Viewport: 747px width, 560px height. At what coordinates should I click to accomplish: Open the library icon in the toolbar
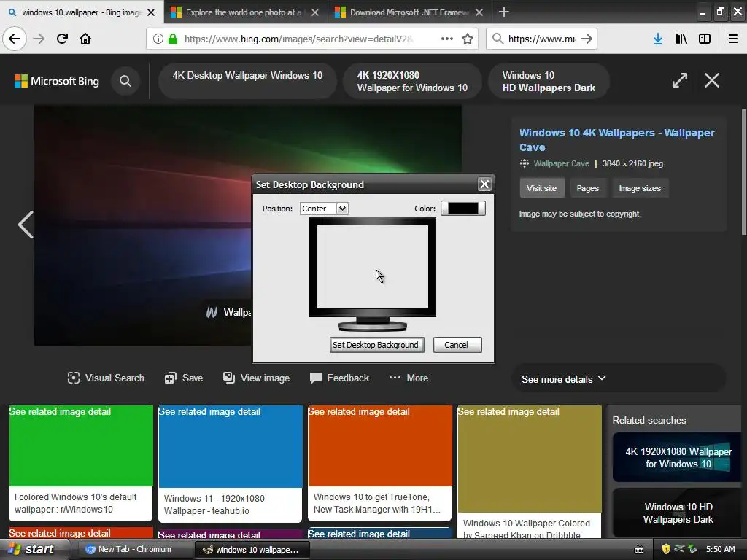coord(681,39)
